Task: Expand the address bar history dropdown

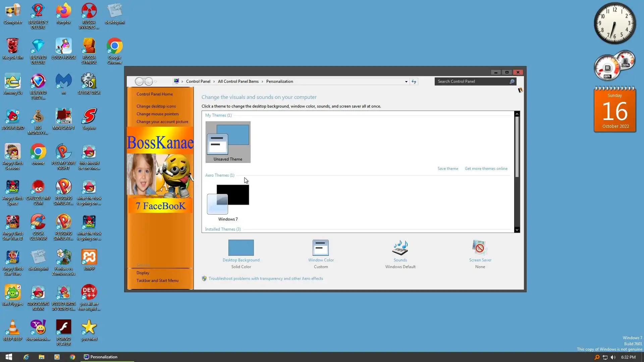Action: (406, 81)
